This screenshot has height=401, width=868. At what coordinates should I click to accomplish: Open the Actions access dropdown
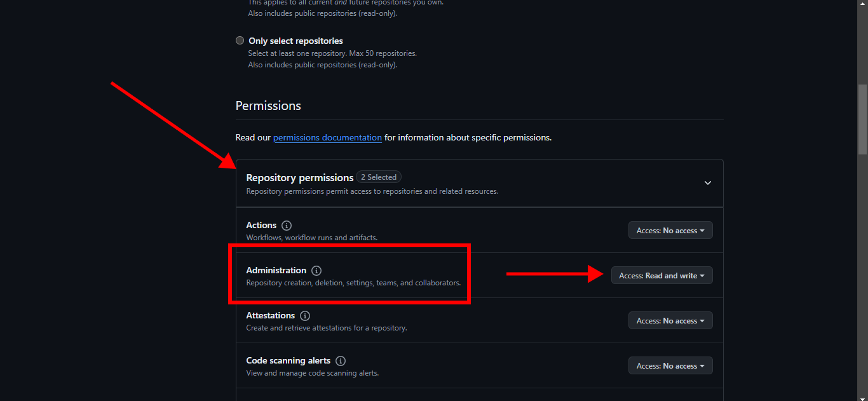pyautogui.click(x=670, y=231)
